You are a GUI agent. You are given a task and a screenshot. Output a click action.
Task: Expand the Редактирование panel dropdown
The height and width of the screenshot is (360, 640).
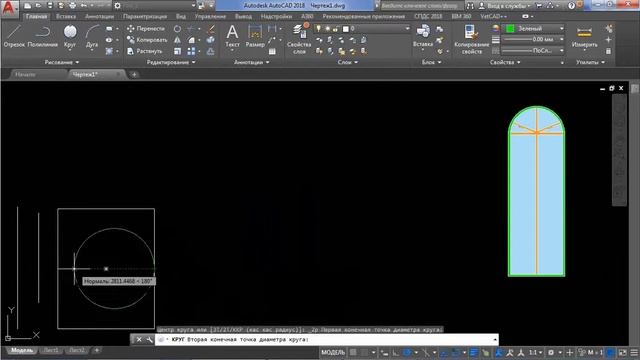[171, 62]
